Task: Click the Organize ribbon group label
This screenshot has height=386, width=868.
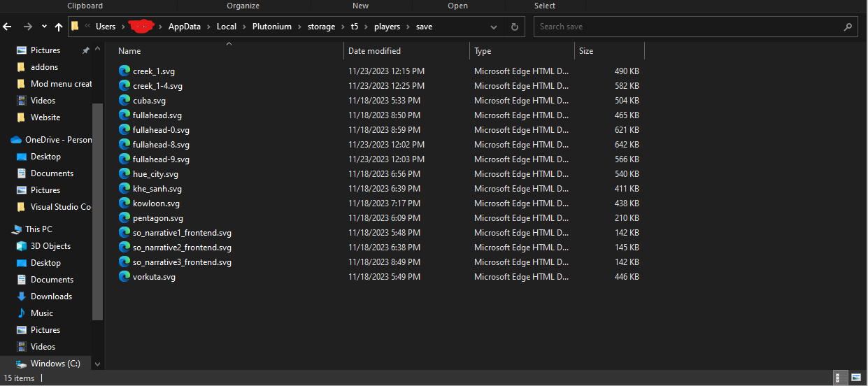Action: [242, 6]
